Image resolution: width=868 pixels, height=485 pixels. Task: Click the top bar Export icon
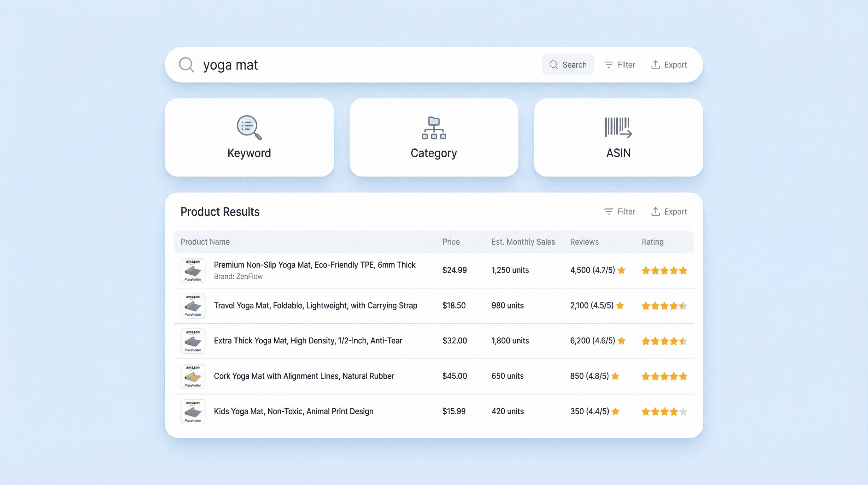point(655,65)
